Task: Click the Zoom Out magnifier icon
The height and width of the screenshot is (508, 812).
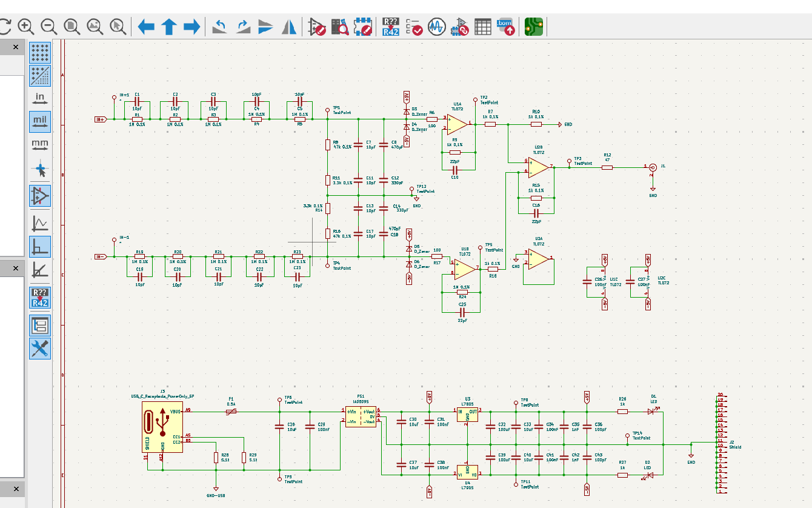Action: click(x=48, y=26)
